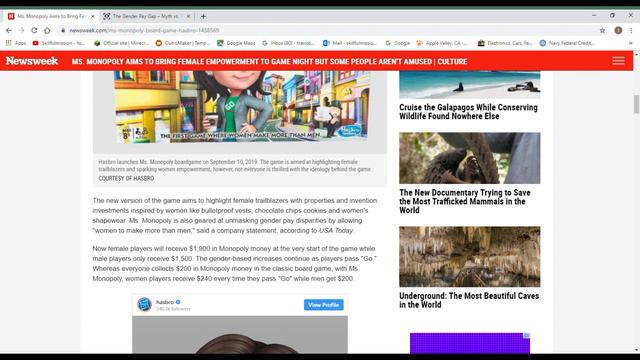Screen dimensions: 640x360
Task: Open the Skillfulmission YouTube bookmark
Action: 59,43
